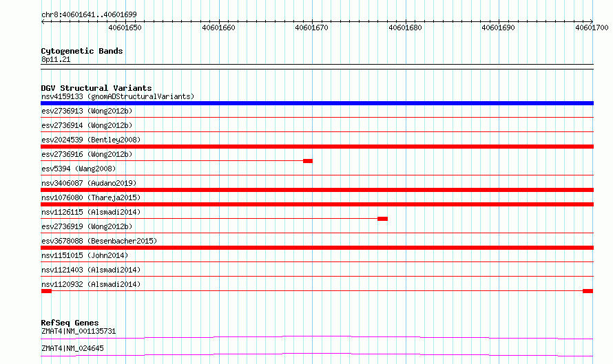Open esv3678088 (Besenbacher2015) variant label
Image resolution: width=613 pixels, height=364 pixels.
[x=99, y=241]
